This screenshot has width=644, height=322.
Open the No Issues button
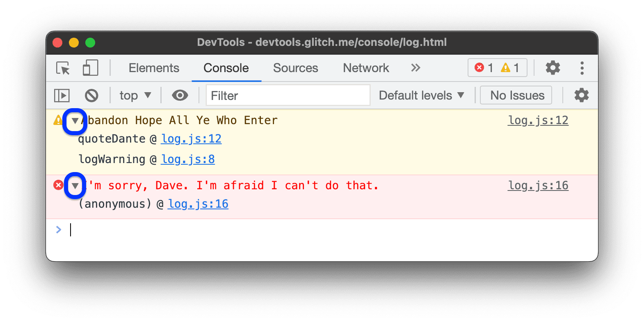[516, 95]
